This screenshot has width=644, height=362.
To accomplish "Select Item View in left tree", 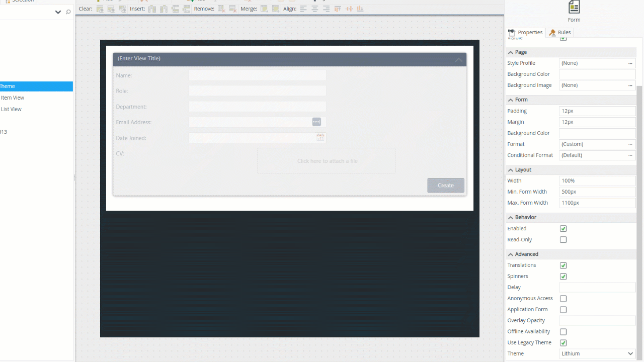I will click(13, 98).
